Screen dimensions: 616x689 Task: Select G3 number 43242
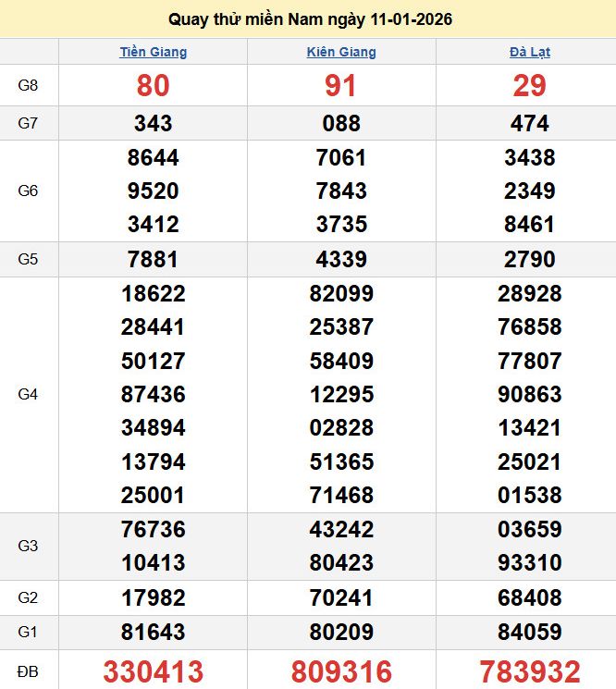(x=341, y=530)
